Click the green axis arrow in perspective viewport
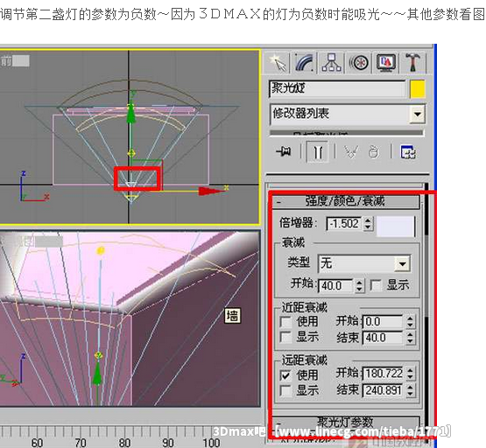This screenshot has width=486, height=448. pos(97,373)
